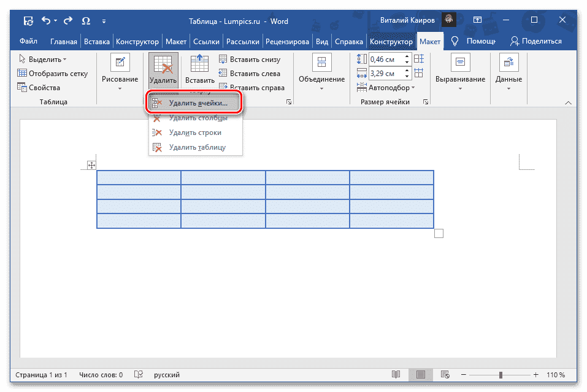The image size is (587, 392).
Task: Click the Save icon in quick access toolbar
Action: (28, 20)
